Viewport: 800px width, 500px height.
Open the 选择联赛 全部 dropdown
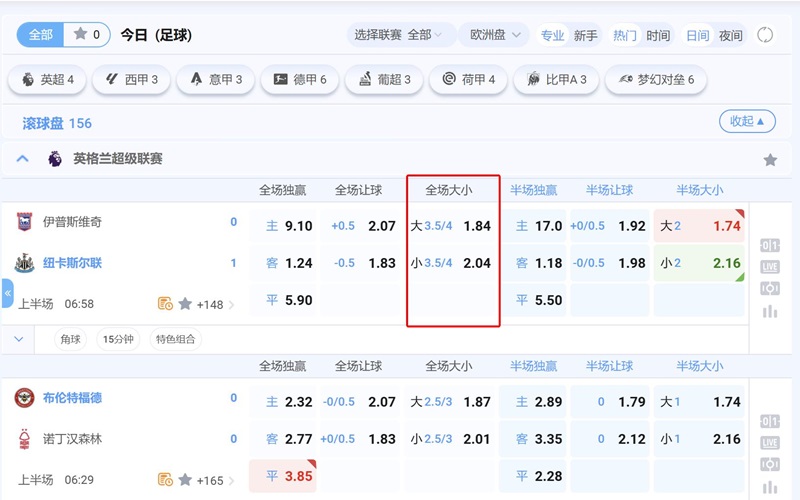[401, 35]
